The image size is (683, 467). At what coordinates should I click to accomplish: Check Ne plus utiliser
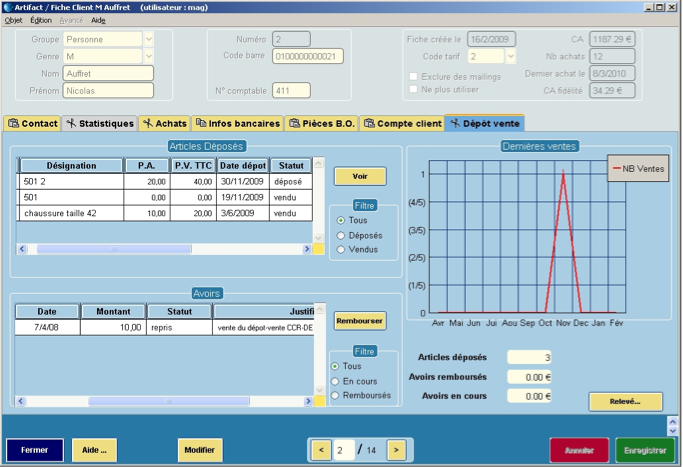413,89
